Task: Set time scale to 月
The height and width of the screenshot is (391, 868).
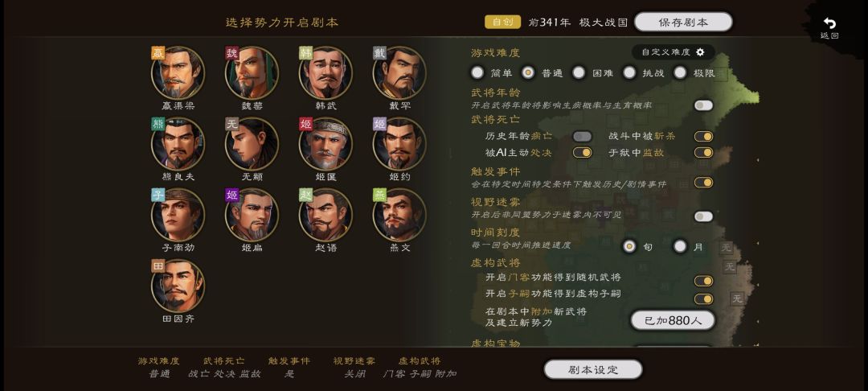Action: click(x=680, y=246)
